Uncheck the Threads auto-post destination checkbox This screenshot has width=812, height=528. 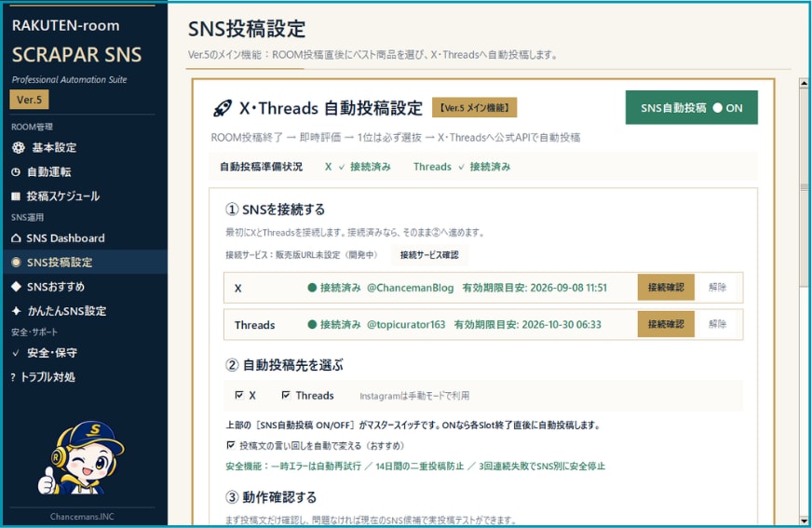click(x=286, y=395)
